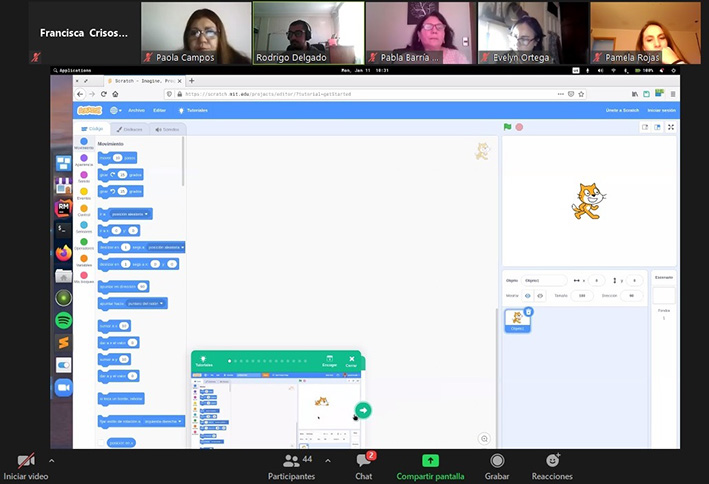The width and height of the screenshot is (709, 484).
Task: Expand 'posición aleatoria' dropdown in 'ir a' block
Action: [x=131, y=213]
